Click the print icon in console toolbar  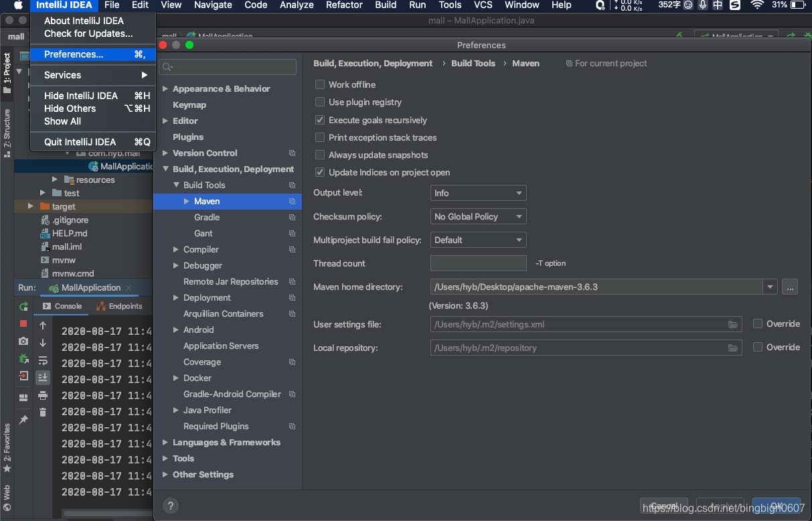pyautogui.click(x=43, y=395)
